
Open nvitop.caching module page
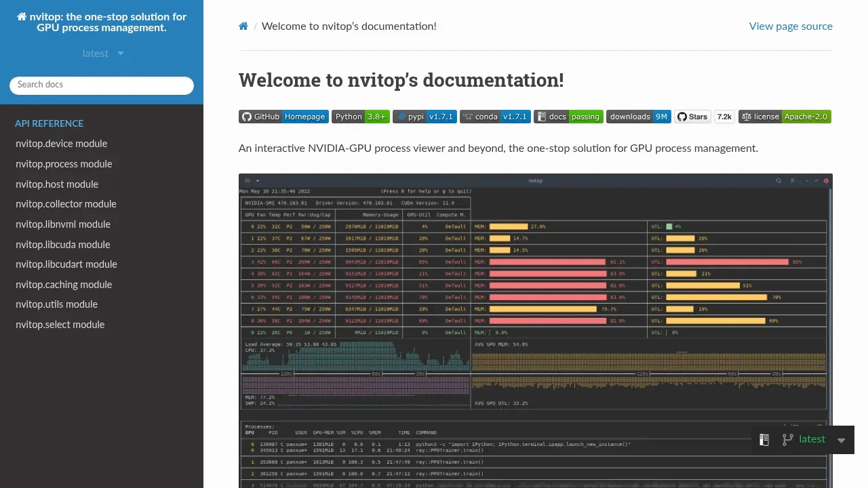pyautogui.click(x=102, y=285)
